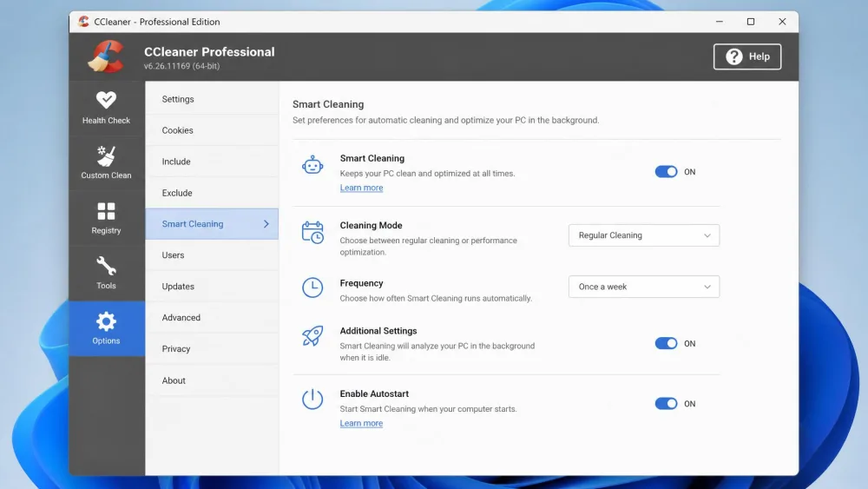Screen dimensions: 868x489
Task: Click the Additional Settings rocket icon
Action: [x=312, y=335]
